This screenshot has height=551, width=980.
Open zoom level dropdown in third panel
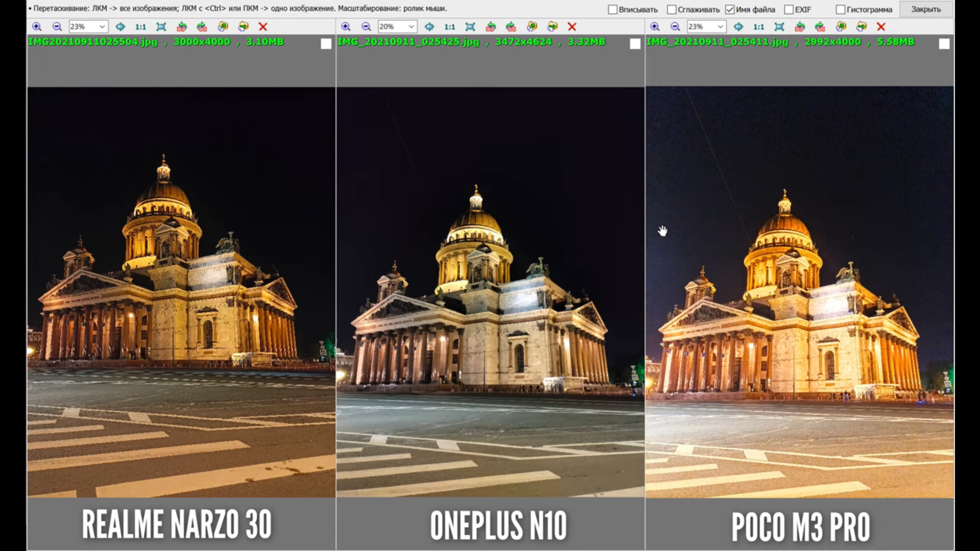click(x=720, y=27)
